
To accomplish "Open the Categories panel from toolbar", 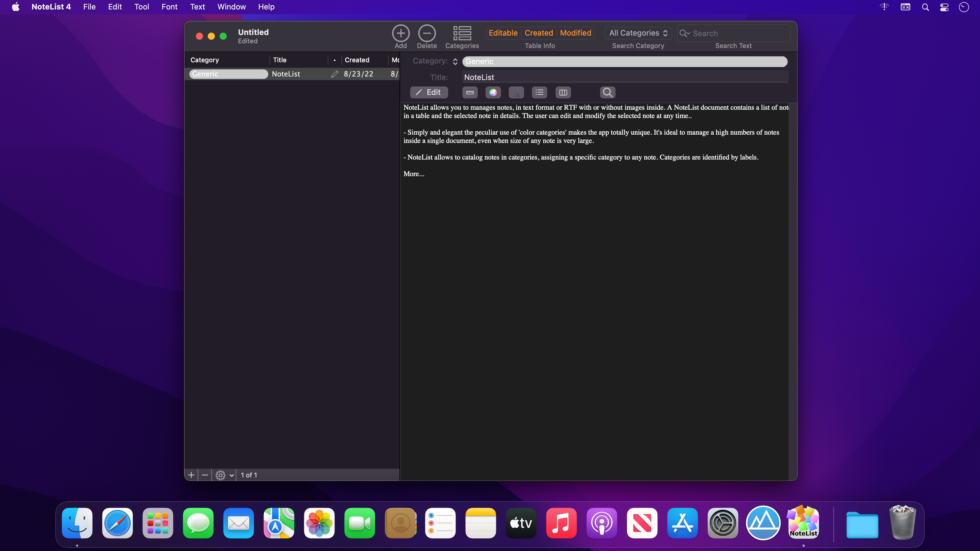I will tap(462, 34).
